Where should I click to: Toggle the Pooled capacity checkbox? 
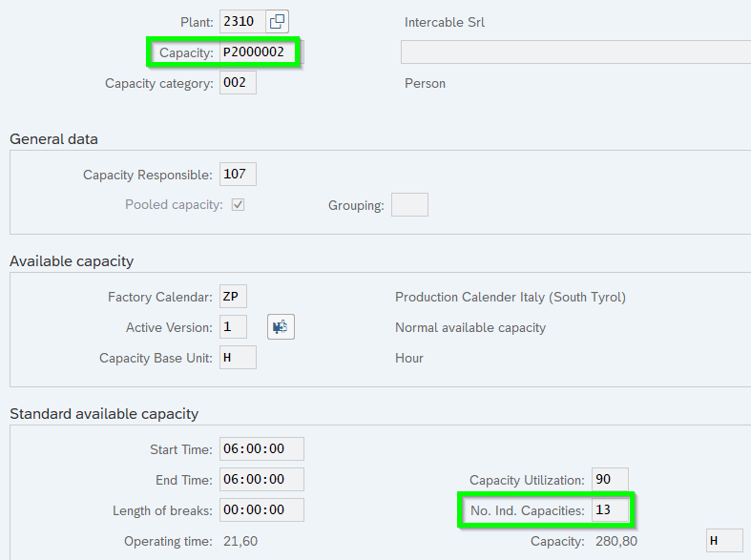(238, 205)
